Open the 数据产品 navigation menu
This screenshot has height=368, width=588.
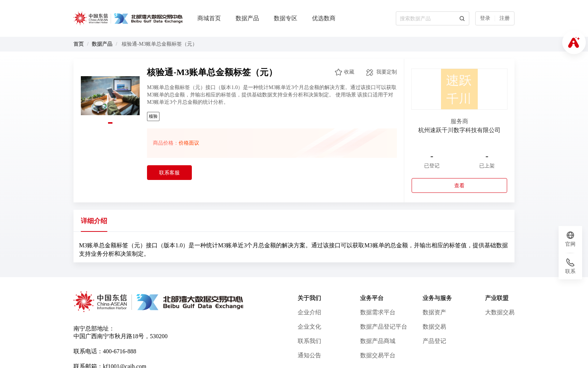click(x=247, y=18)
